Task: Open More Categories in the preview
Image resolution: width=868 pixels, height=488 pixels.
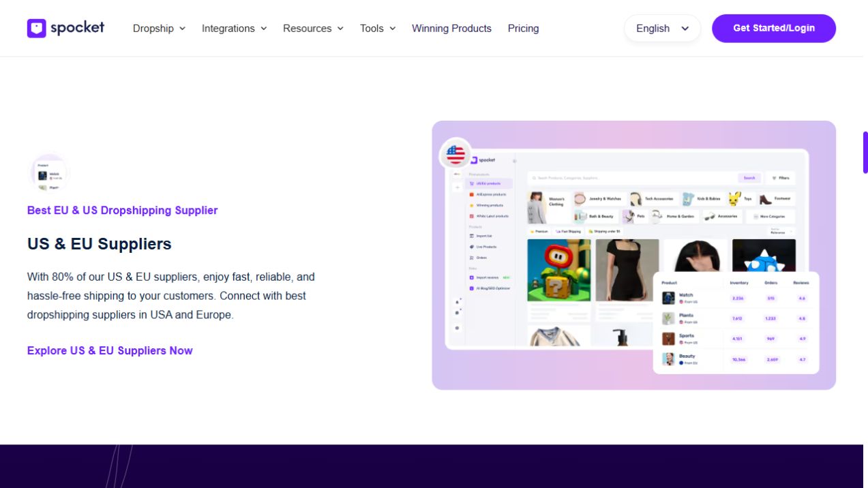Action: pyautogui.click(x=770, y=217)
